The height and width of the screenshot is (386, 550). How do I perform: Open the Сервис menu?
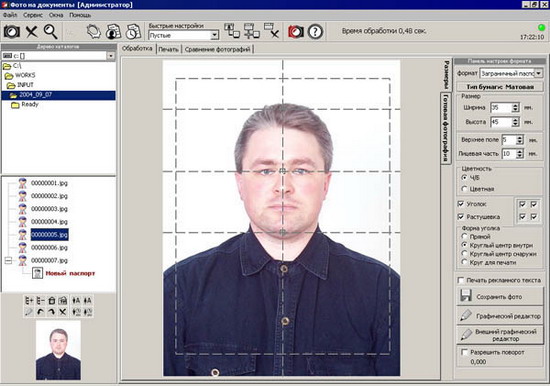click(x=33, y=15)
